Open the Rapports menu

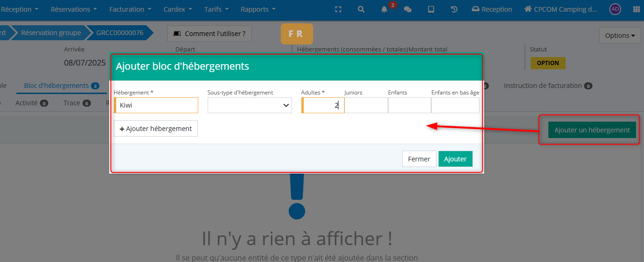click(x=258, y=9)
